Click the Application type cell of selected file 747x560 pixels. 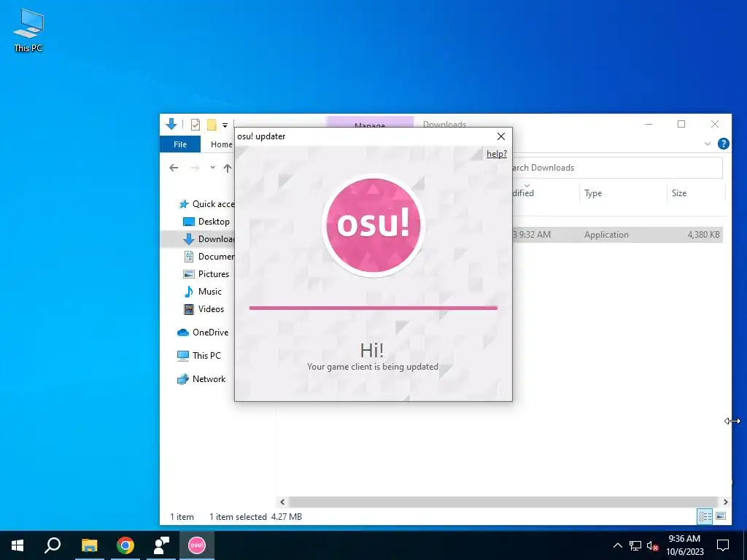click(x=606, y=235)
